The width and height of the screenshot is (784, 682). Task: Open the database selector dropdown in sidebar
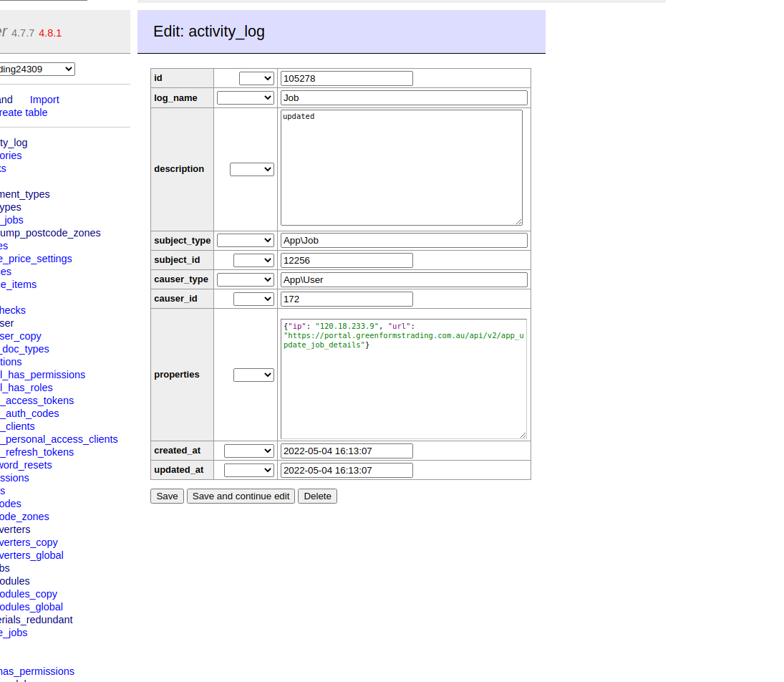[x=37, y=69]
